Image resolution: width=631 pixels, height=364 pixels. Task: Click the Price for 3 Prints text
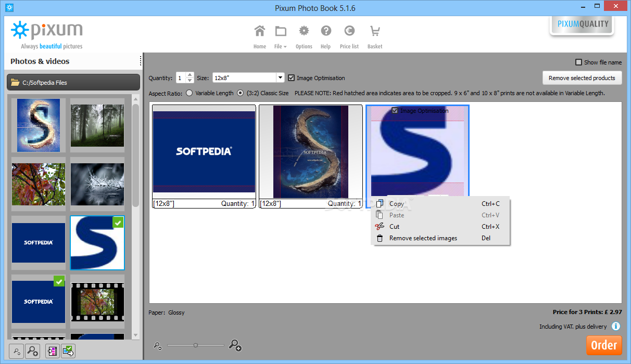pos(587,312)
